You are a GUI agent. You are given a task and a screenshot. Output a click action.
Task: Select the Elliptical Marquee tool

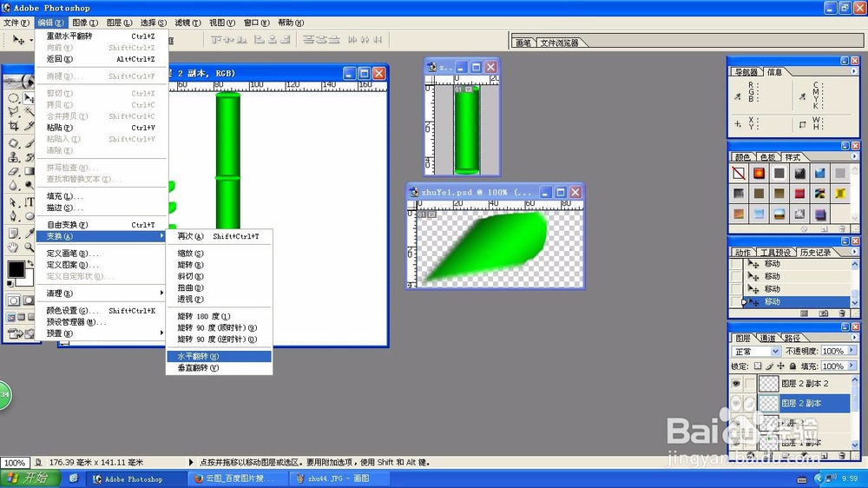(x=13, y=98)
